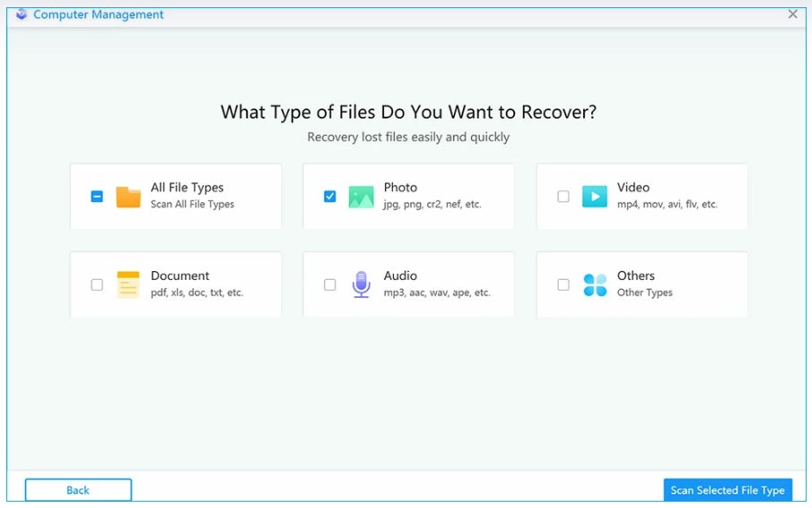Click the Others four-circle icon

594,285
